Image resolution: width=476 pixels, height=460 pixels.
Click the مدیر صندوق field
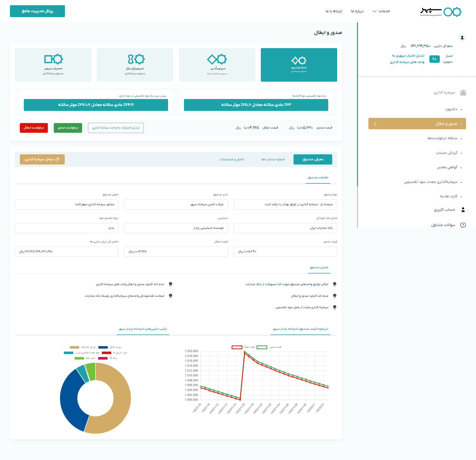click(x=176, y=204)
